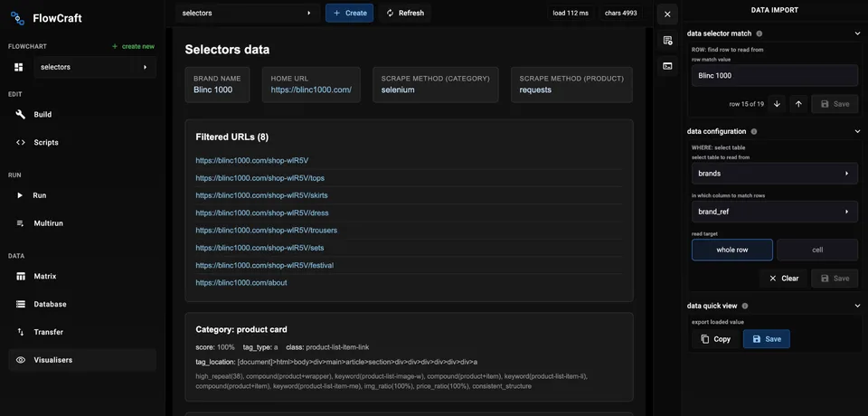Viewport: 868px width, 416px height.
Task: Open the Run page
Action: click(x=82, y=195)
